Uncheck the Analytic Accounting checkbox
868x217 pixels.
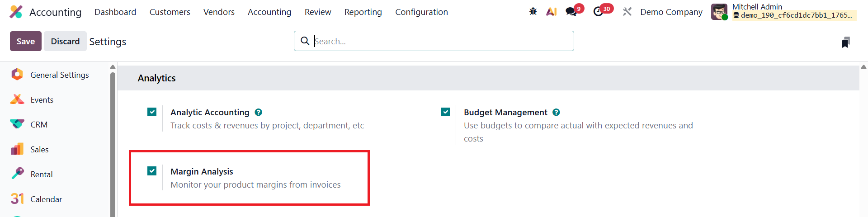point(152,112)
